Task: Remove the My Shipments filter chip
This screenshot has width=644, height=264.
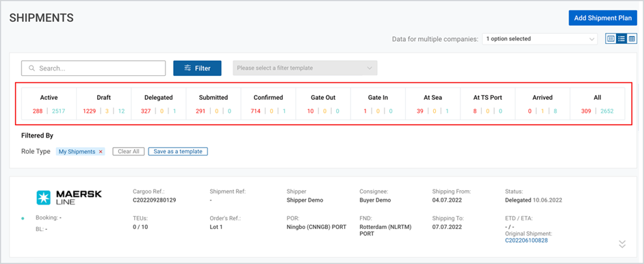Action: coord(101,152)
